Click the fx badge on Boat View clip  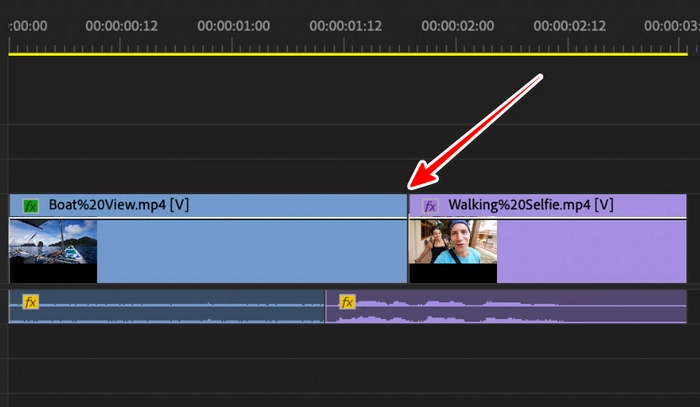pos(31,206)
